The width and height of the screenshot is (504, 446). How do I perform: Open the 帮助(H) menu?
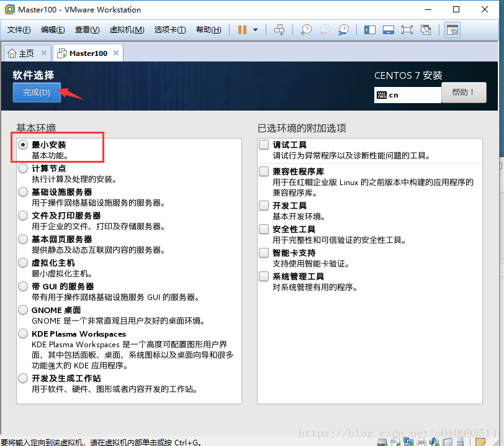[209, 30]
